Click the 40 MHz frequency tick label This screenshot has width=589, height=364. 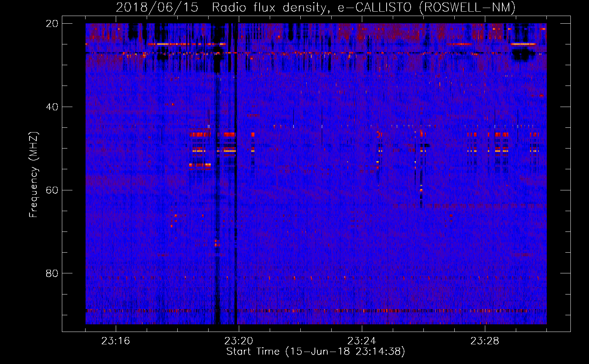pos(52,107)
